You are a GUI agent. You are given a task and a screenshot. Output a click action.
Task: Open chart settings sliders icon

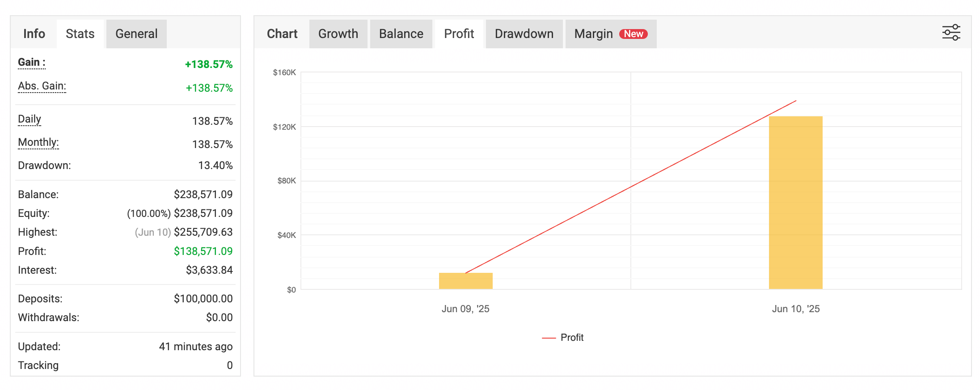951,33
